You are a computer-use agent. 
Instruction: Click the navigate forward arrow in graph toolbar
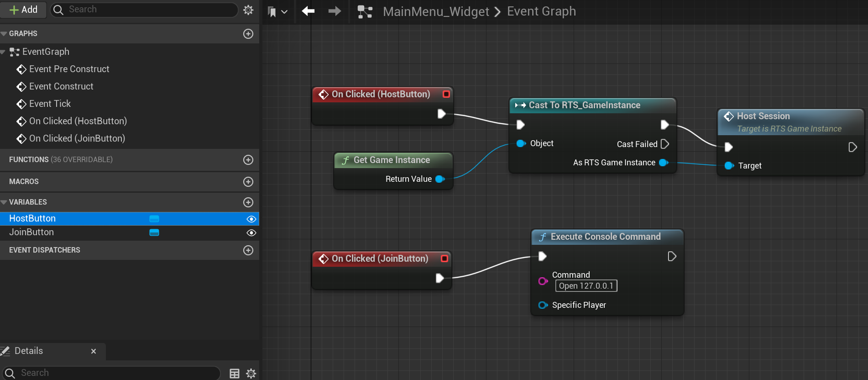[335, 11]
